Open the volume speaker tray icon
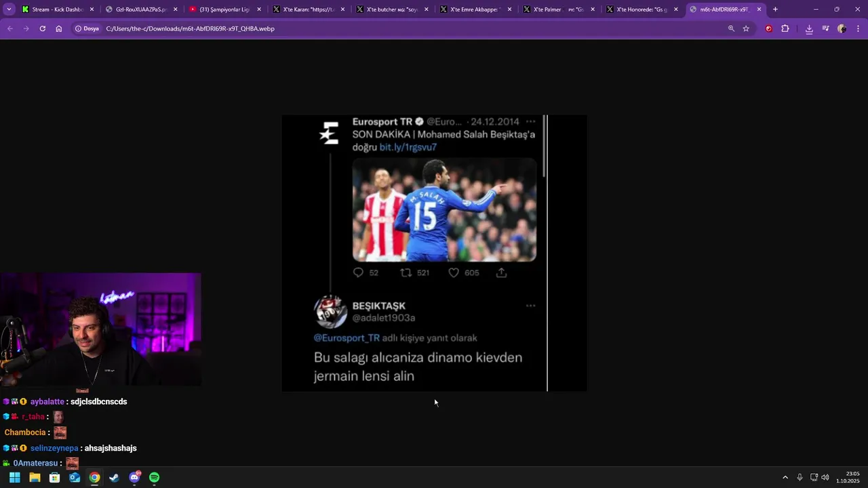This screenshot has width=868, height=488. (x=825, y=477)
